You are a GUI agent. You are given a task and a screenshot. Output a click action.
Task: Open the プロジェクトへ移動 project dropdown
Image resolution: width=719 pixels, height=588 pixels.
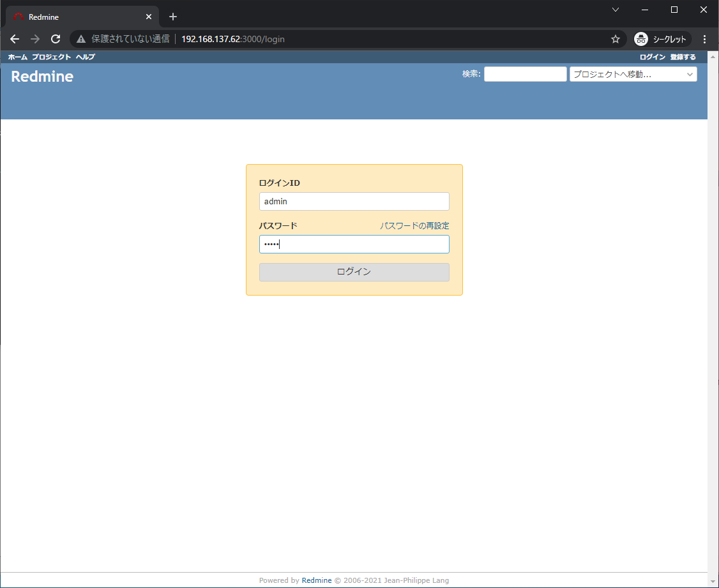coord(626,74)
